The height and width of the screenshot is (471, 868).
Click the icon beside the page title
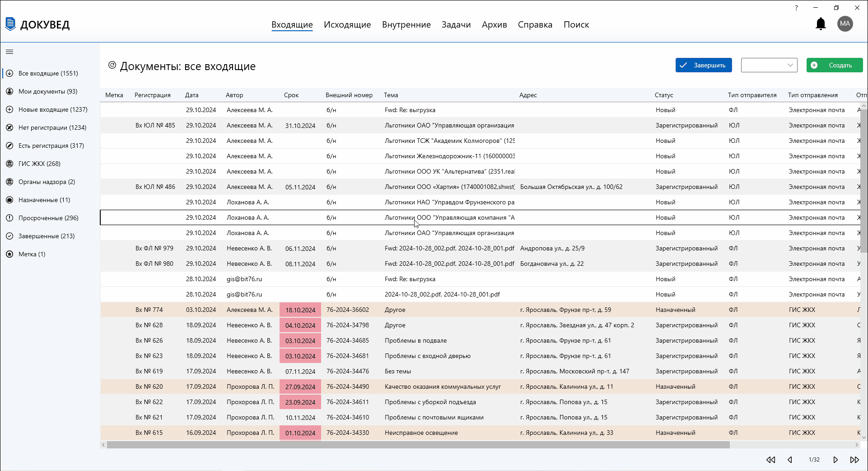click(112, 65)
